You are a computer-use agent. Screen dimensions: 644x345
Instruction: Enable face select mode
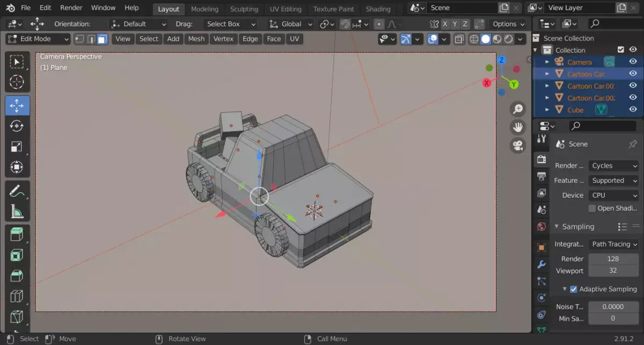coord(102,39)
